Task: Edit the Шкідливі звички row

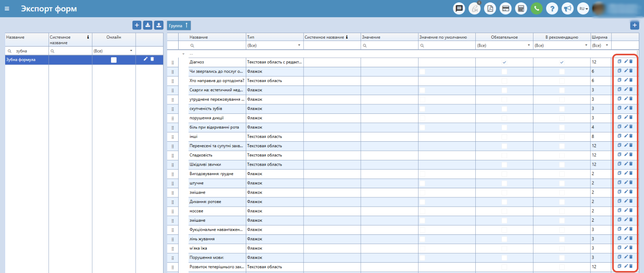Action: coord(626,164)
